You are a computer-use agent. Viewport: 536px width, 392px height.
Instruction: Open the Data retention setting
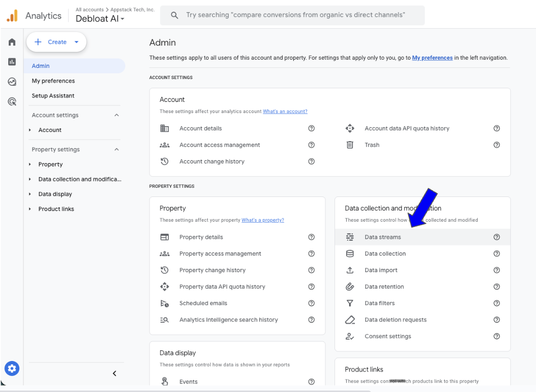384,287
